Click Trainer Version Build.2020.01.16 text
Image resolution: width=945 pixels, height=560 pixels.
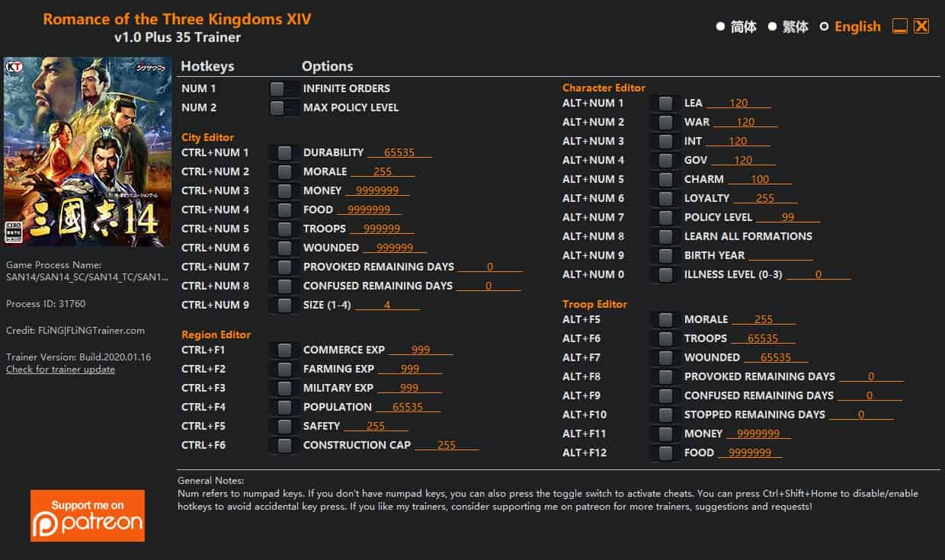tap(78, 357)
